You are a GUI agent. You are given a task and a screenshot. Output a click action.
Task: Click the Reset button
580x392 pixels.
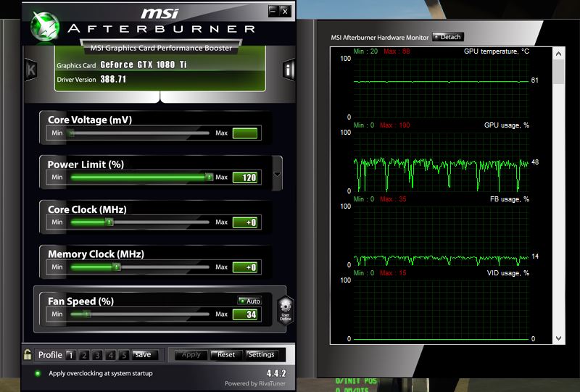(225, 354)
